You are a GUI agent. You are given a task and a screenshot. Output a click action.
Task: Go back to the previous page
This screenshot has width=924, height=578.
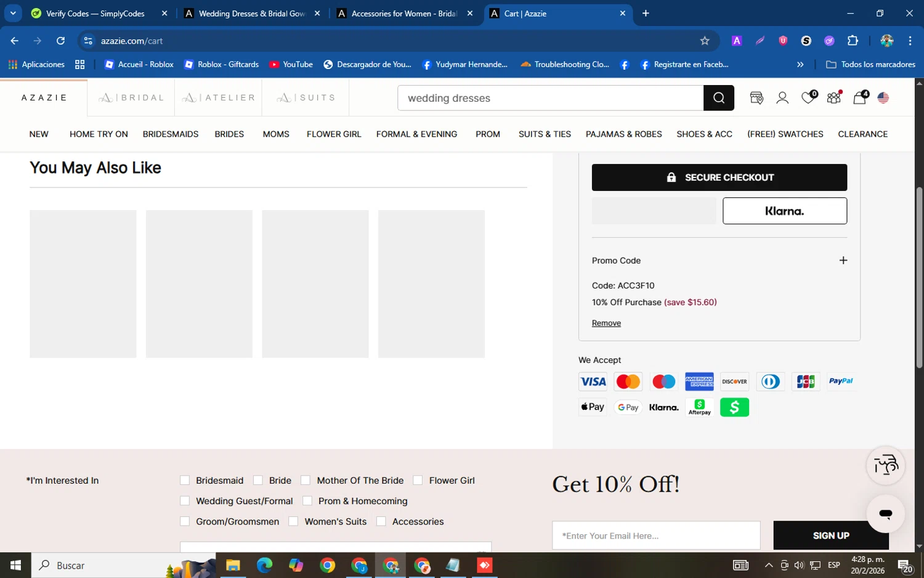tap(15, 41)
